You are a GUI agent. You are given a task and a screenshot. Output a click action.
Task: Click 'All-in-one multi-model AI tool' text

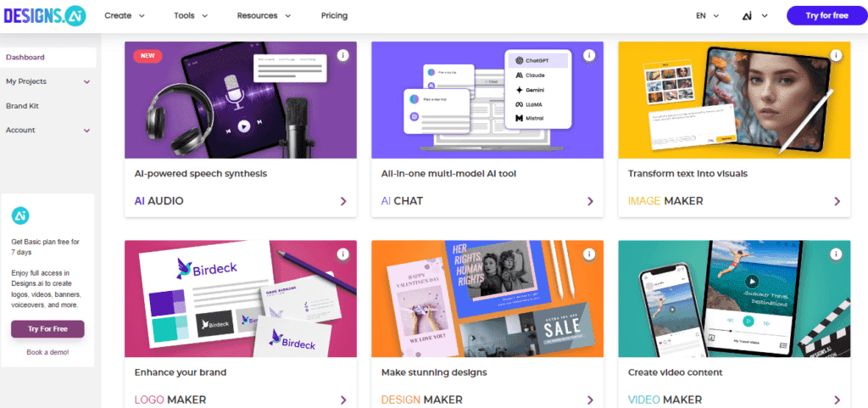448,174
